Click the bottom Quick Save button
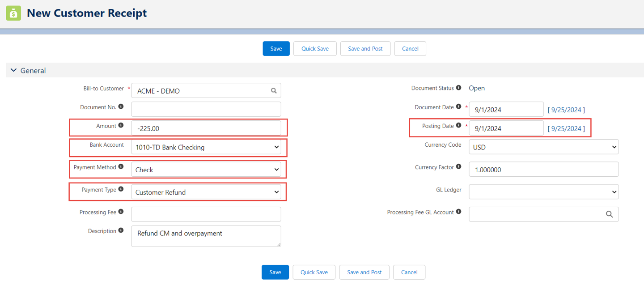Viewport: 644px width, 281px height. (314, 272)
